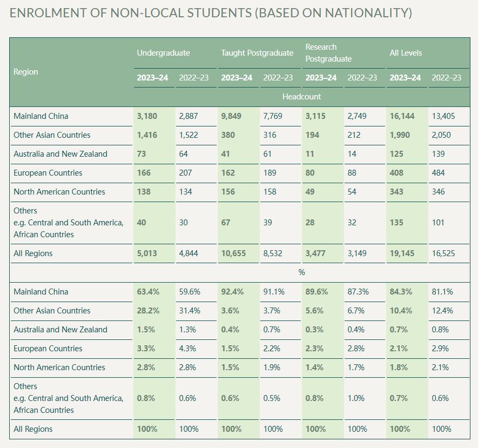Select the '3,477' All Regions research postgraduate total
This screenshot has width=478, height=448.
(315, 253)
